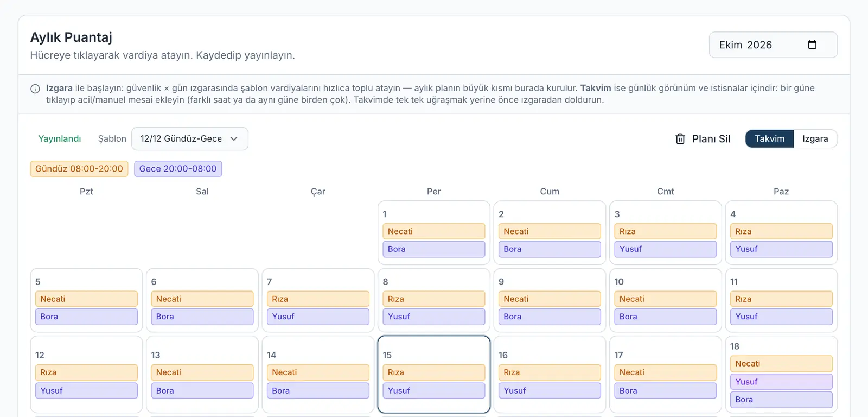This screenshot has height=417, width=868.
Task: Select Bora night shift on day 14
Action: (x=318, y=391)
